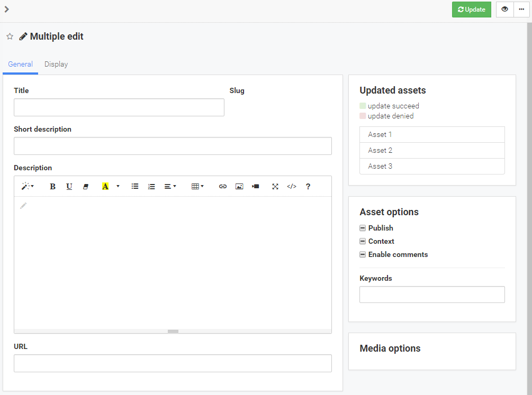The width and height of the screenshot is (532, 395).
Task: Switch to the General tab
Action: [x=20, y=64]
